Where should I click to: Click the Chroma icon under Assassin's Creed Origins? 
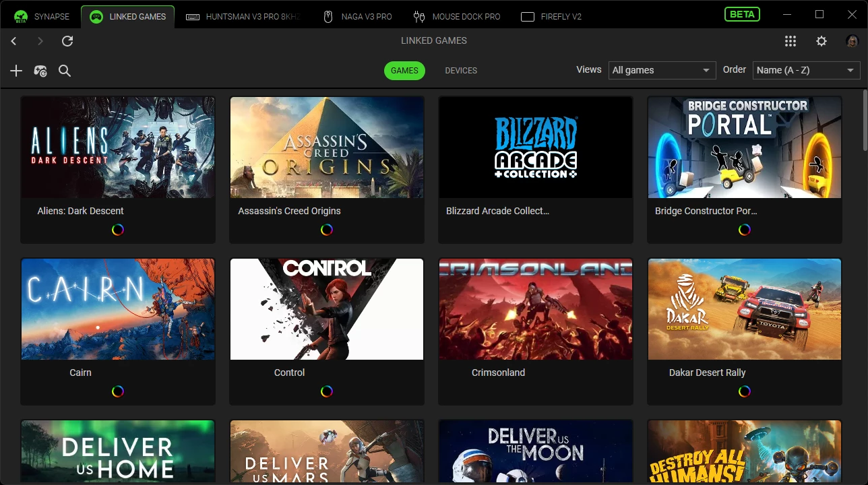(x=327, y=230)
